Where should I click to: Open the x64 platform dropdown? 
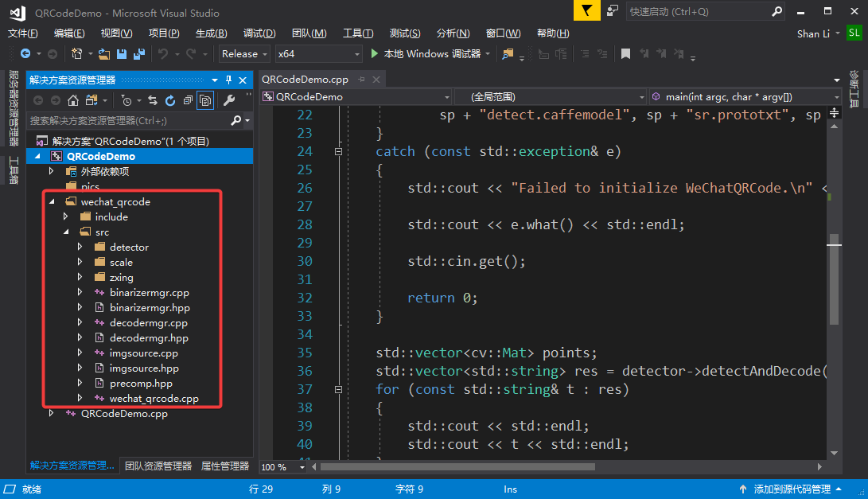tap(318, 54)
